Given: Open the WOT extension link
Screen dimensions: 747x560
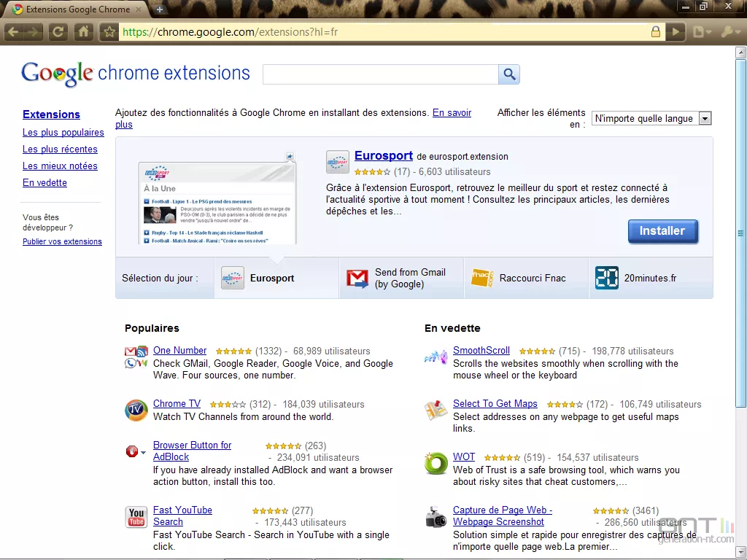Looking at the screenshot, I should click(463, 456).
